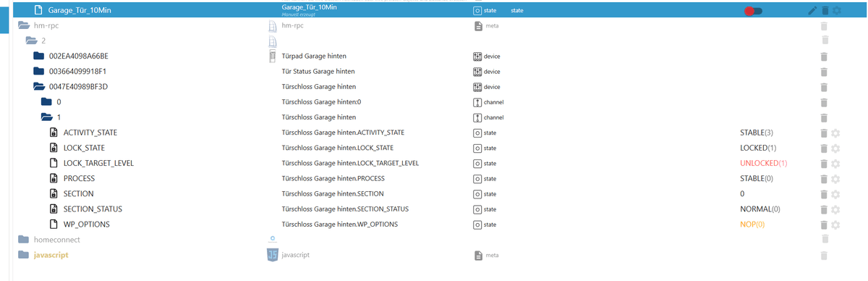Click name 'Türschloss Garage hinten:0'
Image resolution: width=868 pixels, height=281 pixels.
pyautogui.click(x=320, y=102)
